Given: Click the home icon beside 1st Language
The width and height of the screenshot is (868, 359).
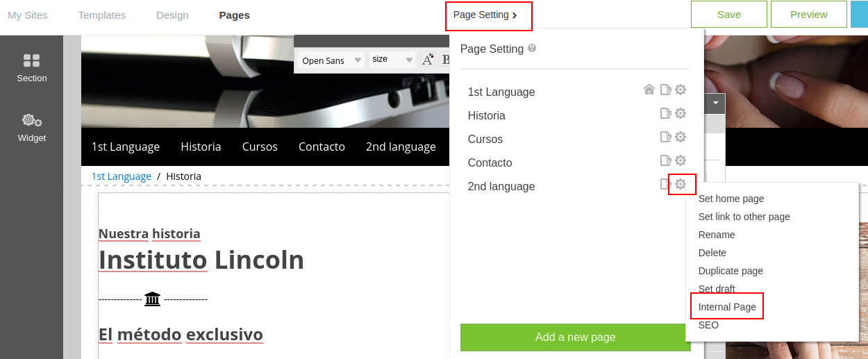Looking at the screenshot, I should 649,90.
